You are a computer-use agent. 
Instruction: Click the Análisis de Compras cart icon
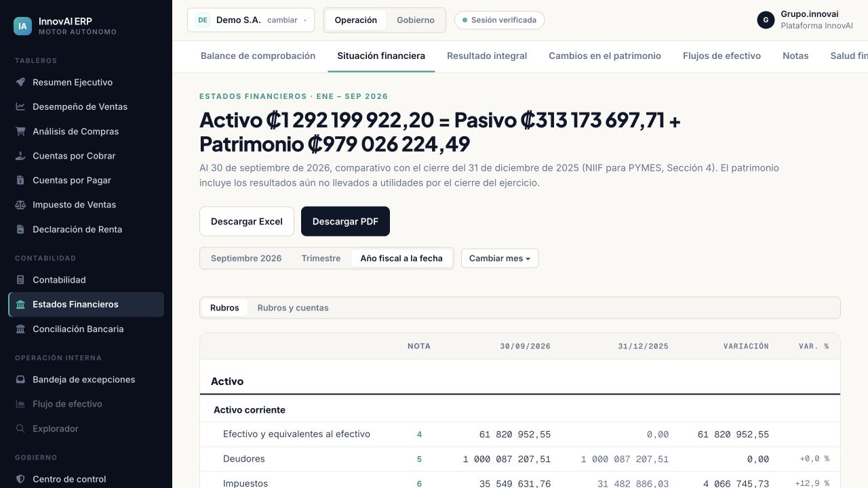tap(20, 131)
